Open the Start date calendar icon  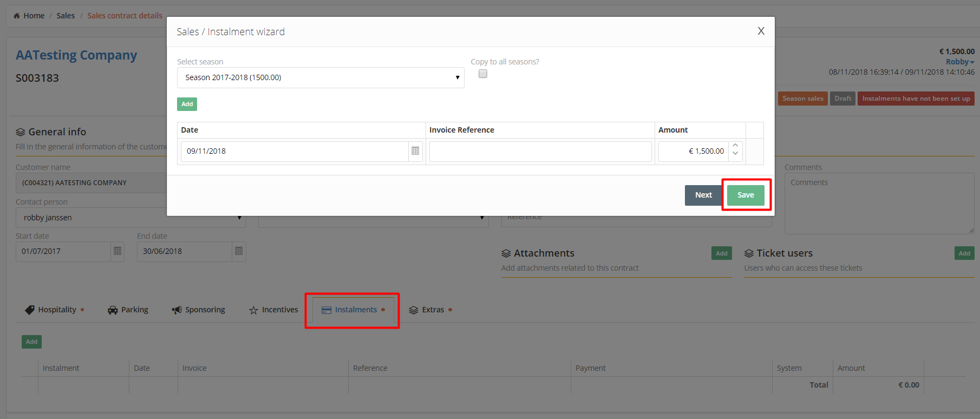coord(117,251)
